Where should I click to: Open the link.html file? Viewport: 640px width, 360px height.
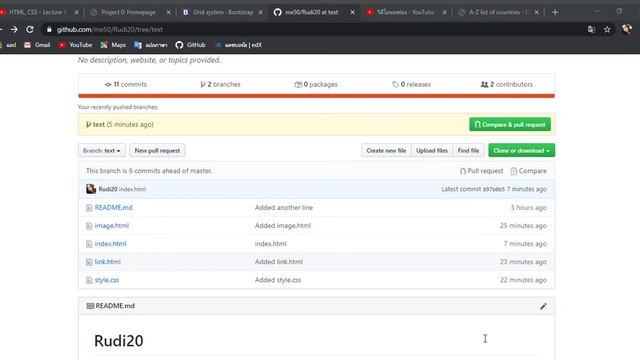(x=107, y=262)
